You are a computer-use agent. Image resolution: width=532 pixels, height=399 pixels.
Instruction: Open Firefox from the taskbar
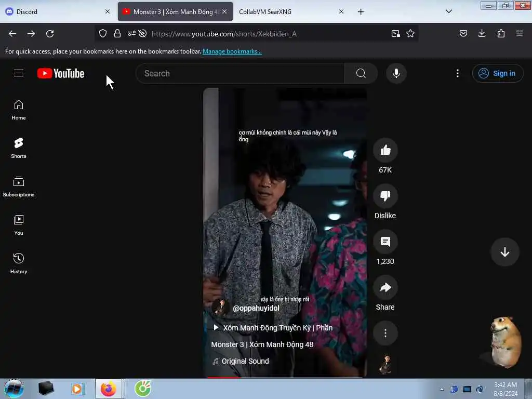(x=108, y=389)
